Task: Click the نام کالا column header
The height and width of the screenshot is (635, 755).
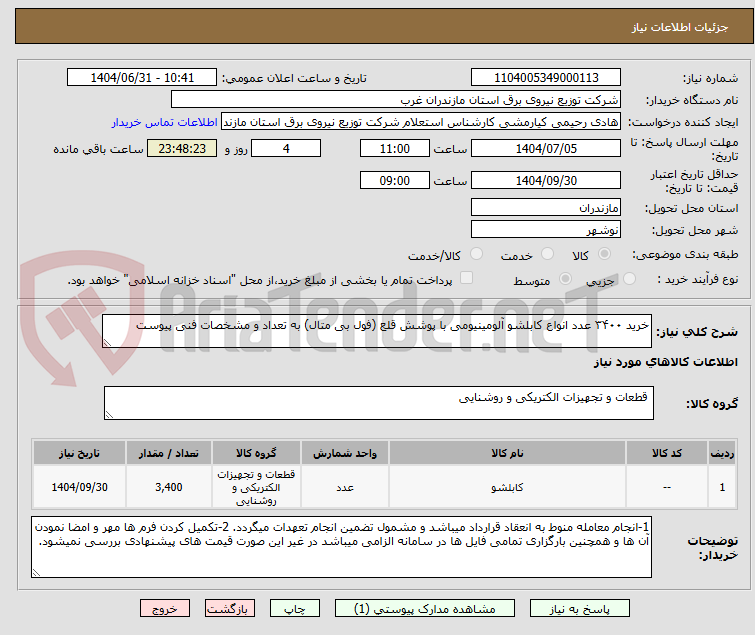Action: (x=507, y=453)
